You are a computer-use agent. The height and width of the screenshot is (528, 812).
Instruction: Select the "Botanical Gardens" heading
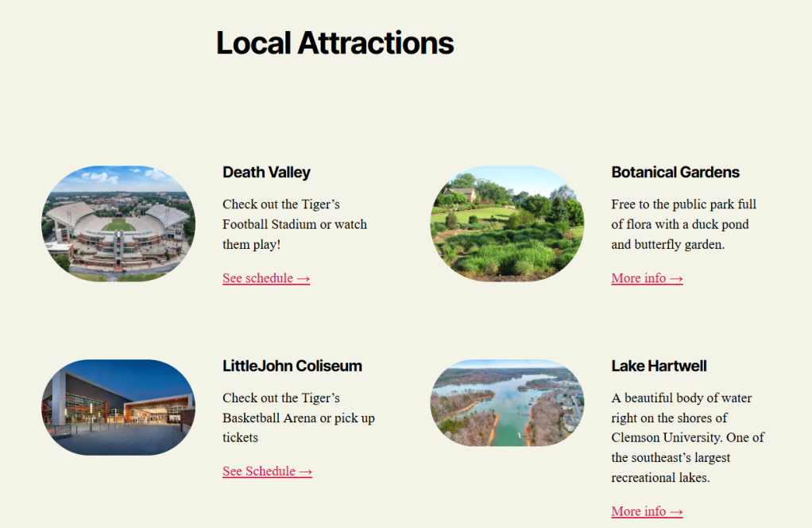(675, 173)
